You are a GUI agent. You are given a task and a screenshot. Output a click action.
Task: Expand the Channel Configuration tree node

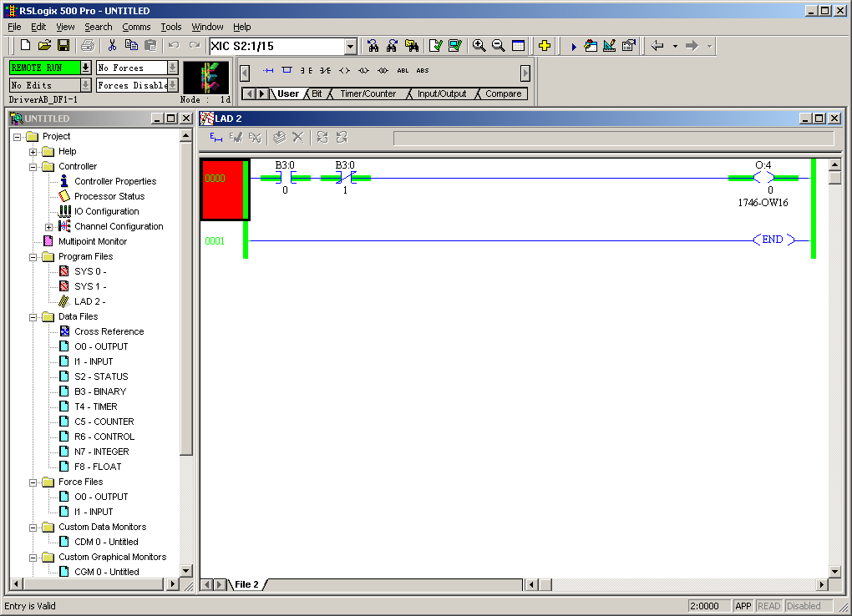point(49,227)
